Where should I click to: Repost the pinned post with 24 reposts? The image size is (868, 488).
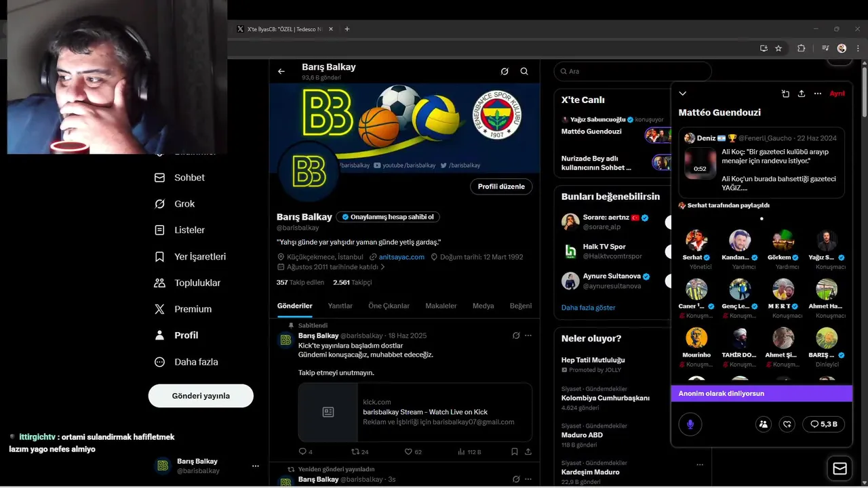pos(359,451)
